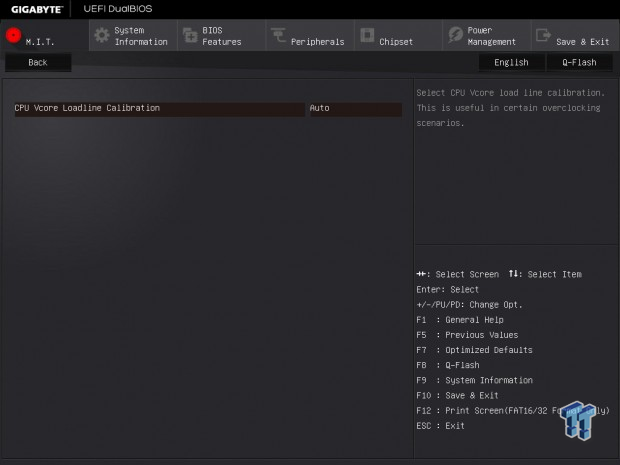The height and width of the screenshot is (465, 620).
Task: Click the BIOS Features chip icon
Action: (x=190, y=35)
